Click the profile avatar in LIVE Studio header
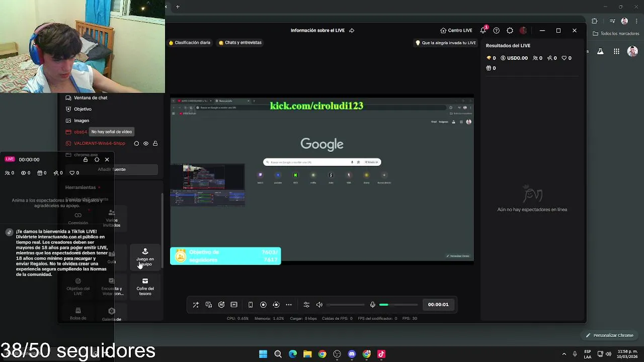 tap(523, 30)
